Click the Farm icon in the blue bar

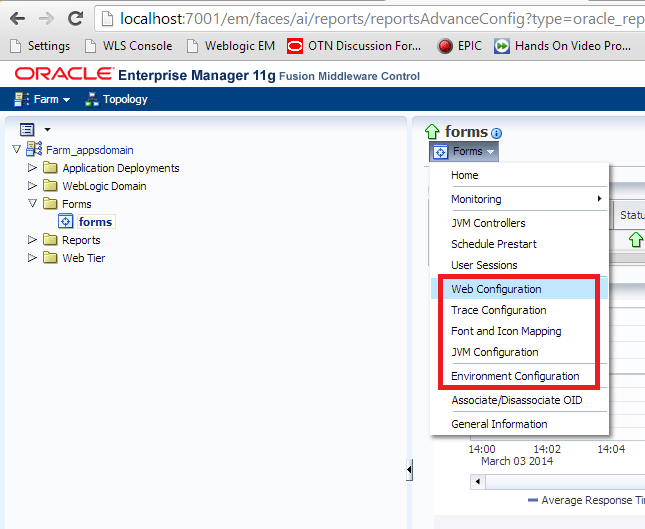(21, 99)
